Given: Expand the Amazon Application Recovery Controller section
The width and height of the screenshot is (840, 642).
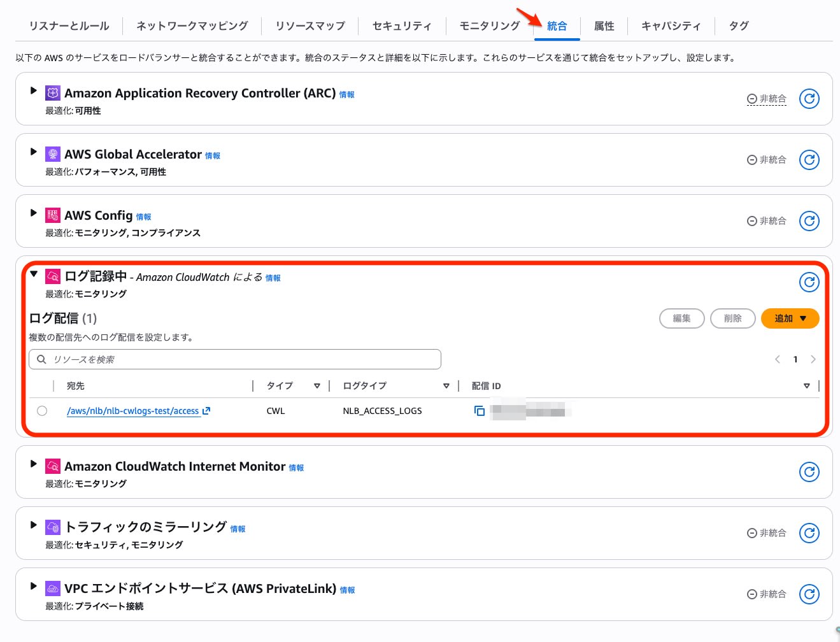Looking at the screenshot, I should click(x=34, y=90).
